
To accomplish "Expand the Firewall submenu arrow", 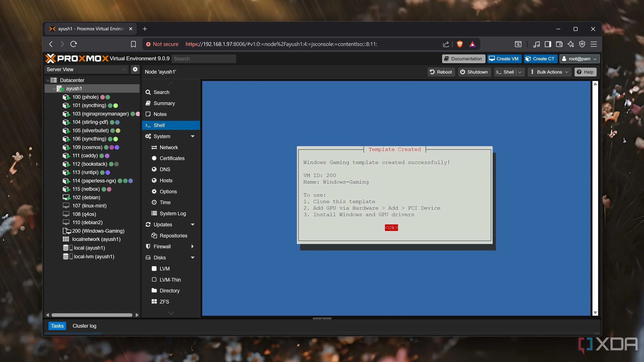I will click(193, 247).
